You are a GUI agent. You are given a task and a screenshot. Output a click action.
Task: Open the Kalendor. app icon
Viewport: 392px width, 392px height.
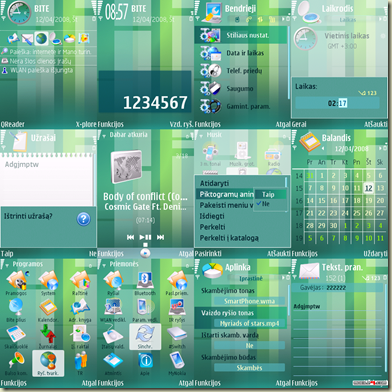click(x=48, y=307)
